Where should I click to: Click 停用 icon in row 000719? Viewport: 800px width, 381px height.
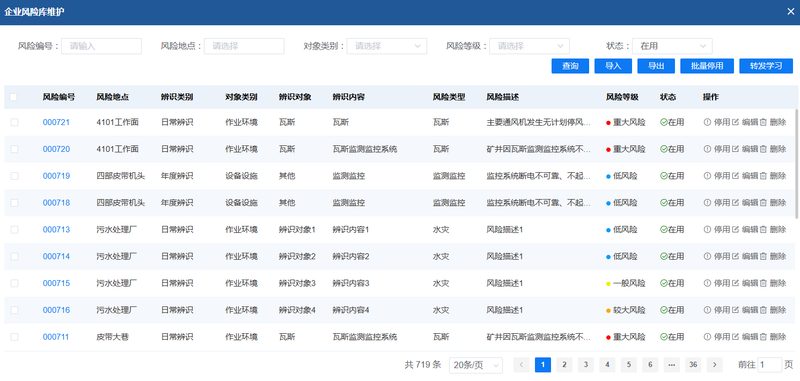click(x=707, y=176)
